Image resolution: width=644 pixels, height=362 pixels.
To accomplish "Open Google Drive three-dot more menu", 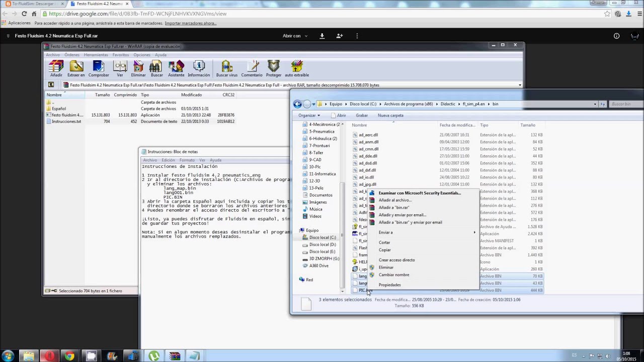I will (x=357, y=36).
